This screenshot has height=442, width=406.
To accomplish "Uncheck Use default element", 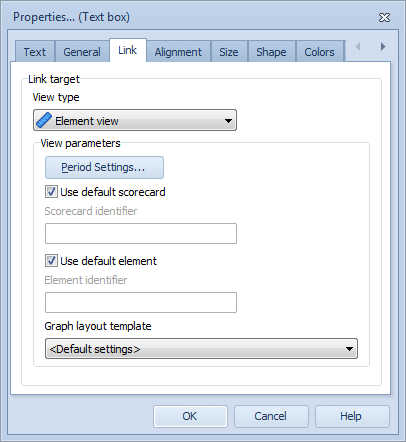I will tap(51, 261).
